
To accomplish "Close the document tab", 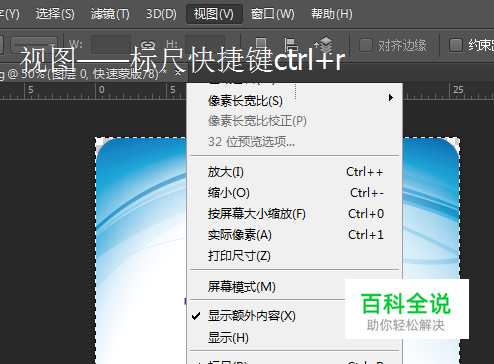I will pos(178,72).
